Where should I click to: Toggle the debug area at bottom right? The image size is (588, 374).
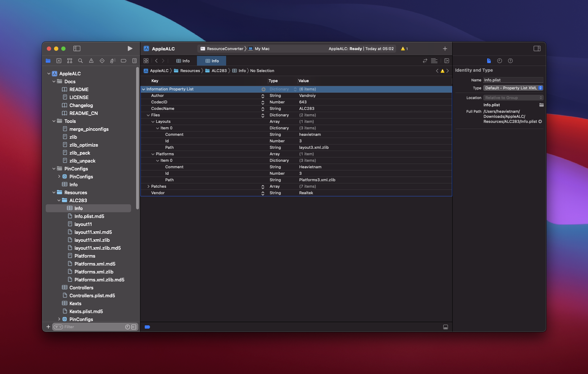pos(445,327)
